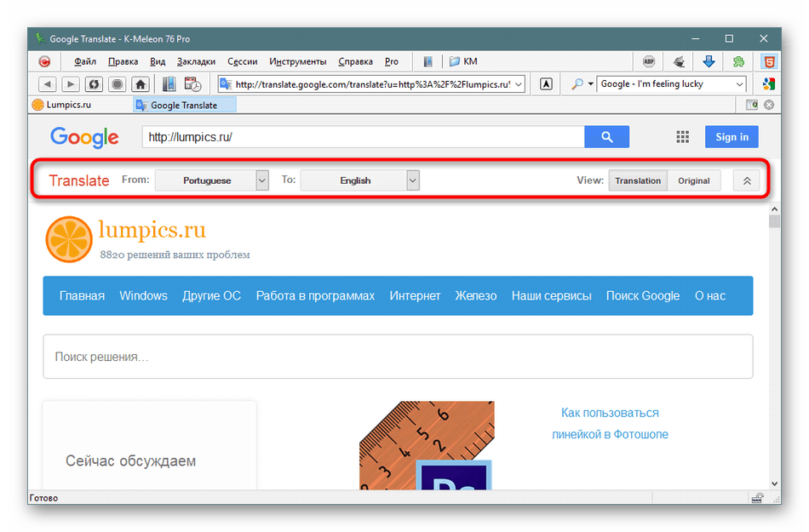Switch to the Lumpics.ru tab
The width and height of the screenshot is (809, 532).
tap(62, 105)
